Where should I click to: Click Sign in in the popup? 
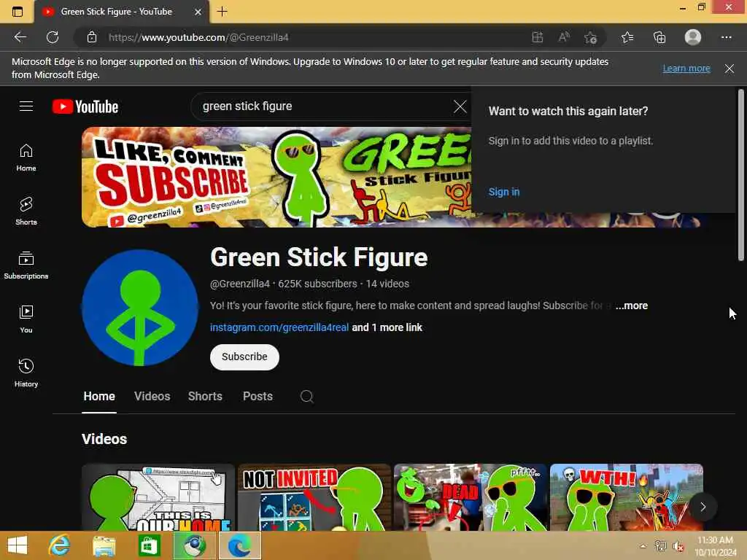click(504, 192)
